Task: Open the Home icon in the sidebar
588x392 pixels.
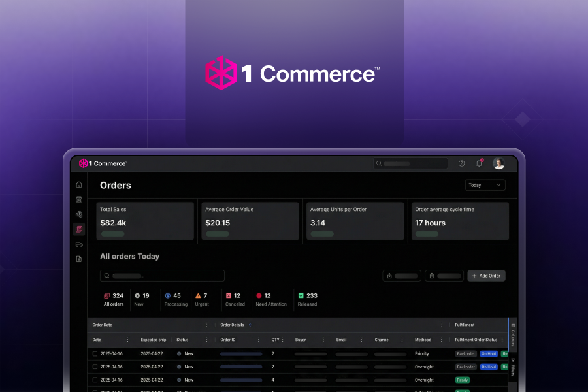Action: pyautogui.click(x=79, y=184)
